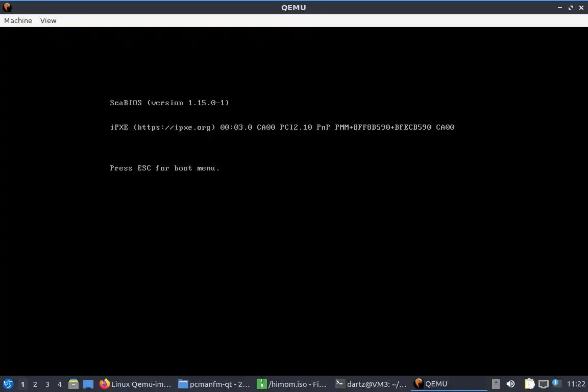The width and height of the screenshot is (588, 392).
Task: Switch to Firefox Linux Qemu-im... window
Action: click(135, 384)
